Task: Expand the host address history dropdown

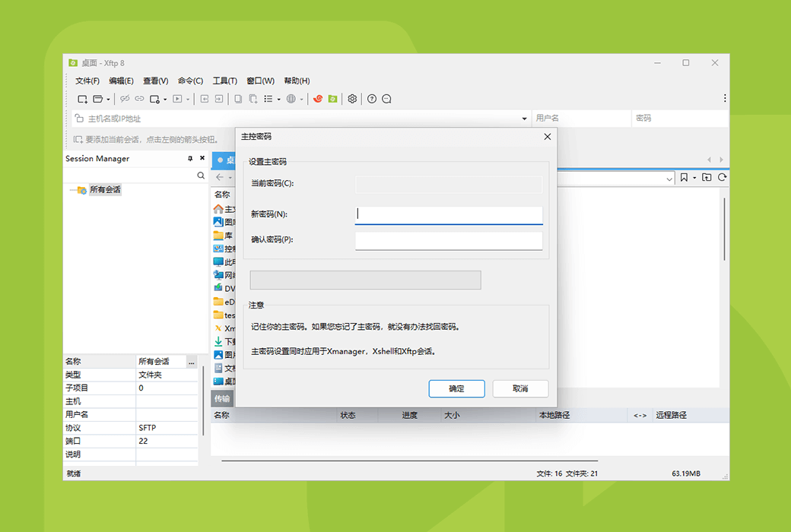Action: click(524, 119)
